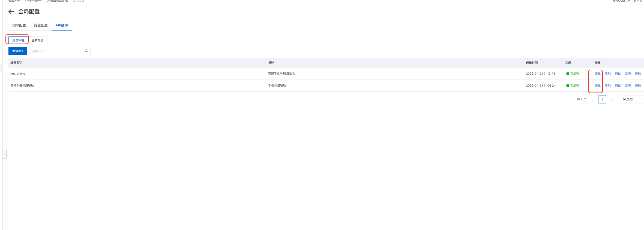Image resolution: width=644 pixels, height=230 pixels.
Task: Copy the 查询手机号归属地 API
Action: [608, 85]
